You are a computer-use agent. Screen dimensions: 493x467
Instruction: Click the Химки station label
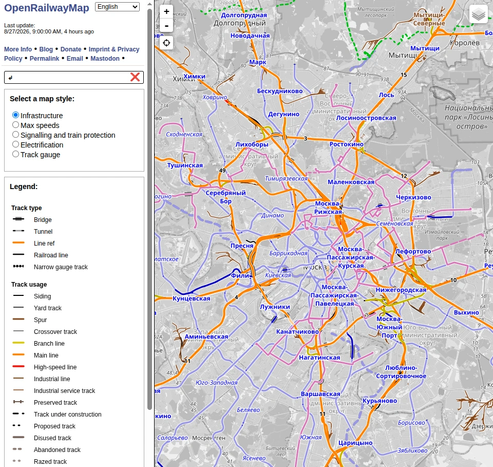[x=194, y=76]
